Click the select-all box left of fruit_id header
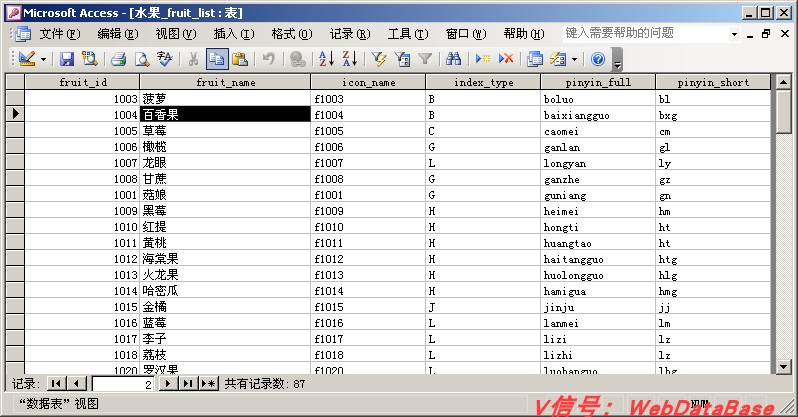 [15, 82]
